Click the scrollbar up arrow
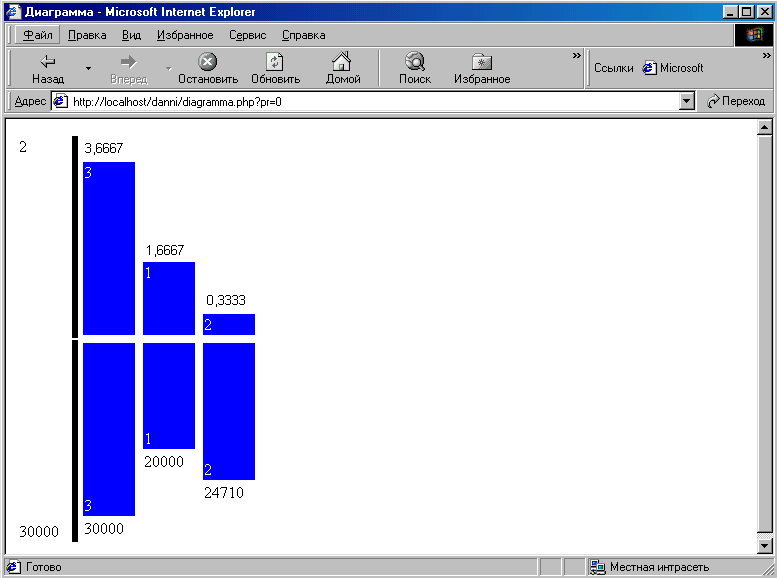 pos(765,128)
